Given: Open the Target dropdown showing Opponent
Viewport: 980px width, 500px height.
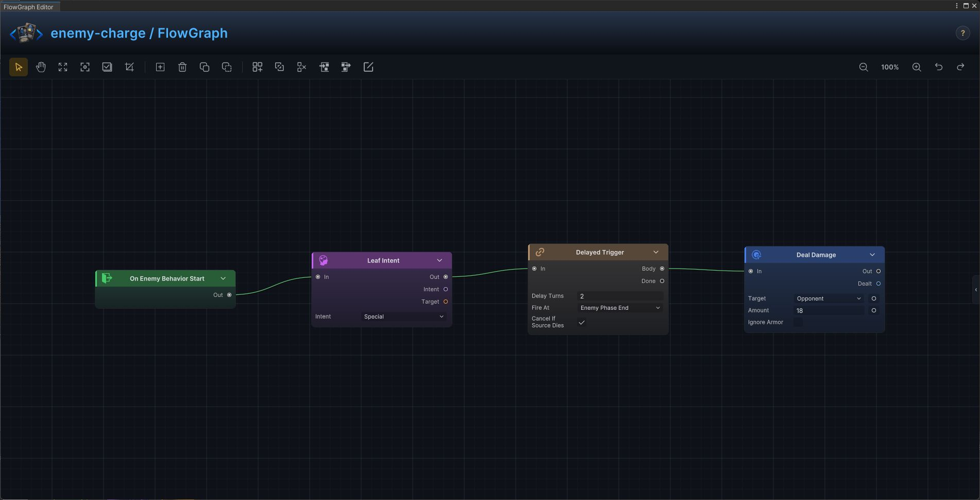Looking at the screenshot, I should [x=829, y=298].
